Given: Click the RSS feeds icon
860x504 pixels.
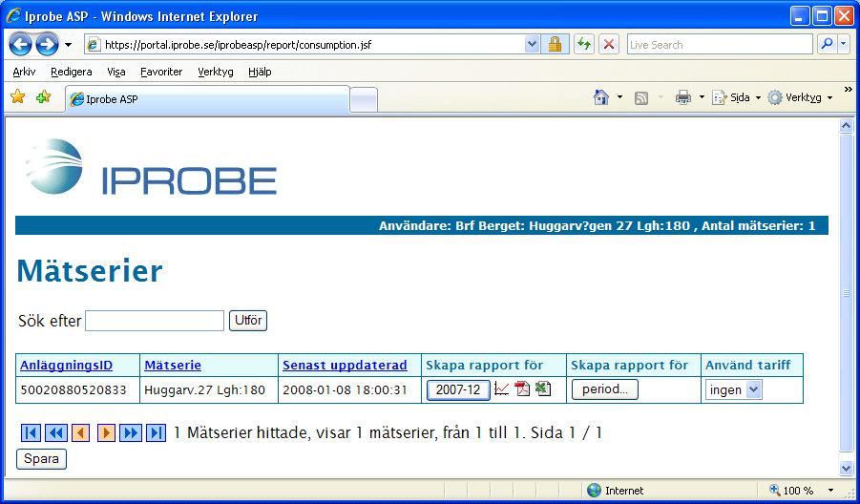Looking at the screenshot, I should pyautogui.click(x=641, y=97).
